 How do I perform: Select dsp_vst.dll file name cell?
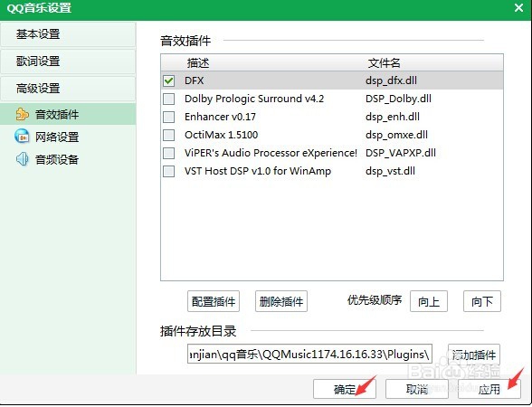point(390,171)
